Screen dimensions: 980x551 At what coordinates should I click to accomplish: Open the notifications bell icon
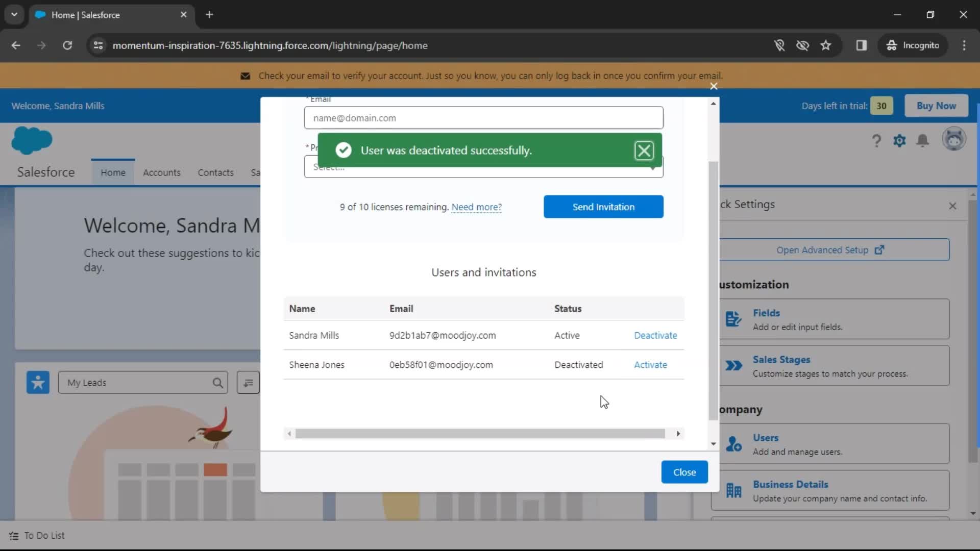[x=922, y=140]
